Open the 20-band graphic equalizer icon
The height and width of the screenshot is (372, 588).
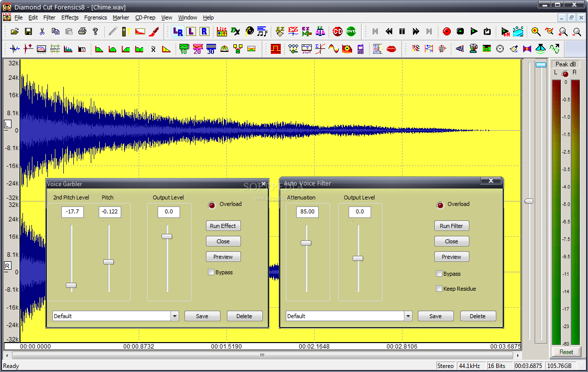click(x=197, y=49)
